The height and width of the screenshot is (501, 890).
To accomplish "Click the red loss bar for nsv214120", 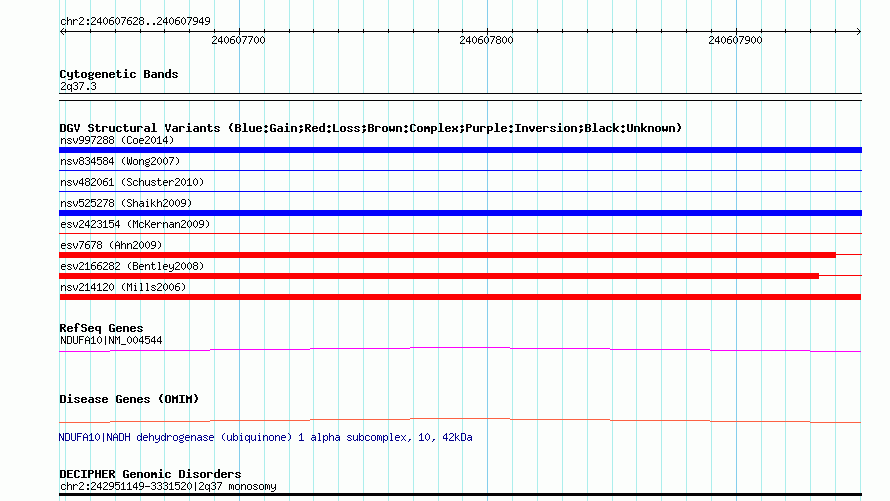I will tap(460, 297).
